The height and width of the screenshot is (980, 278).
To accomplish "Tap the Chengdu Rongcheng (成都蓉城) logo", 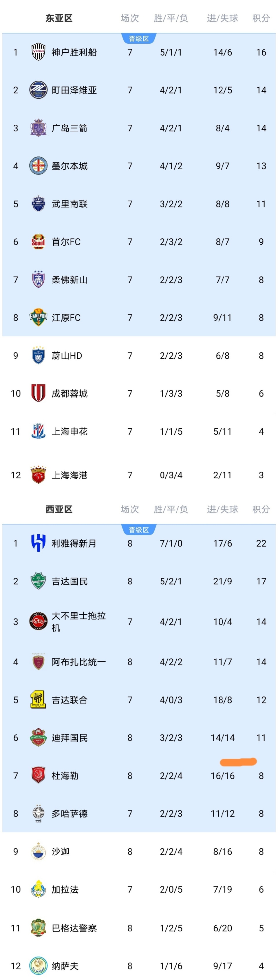I will coord(38,393).
